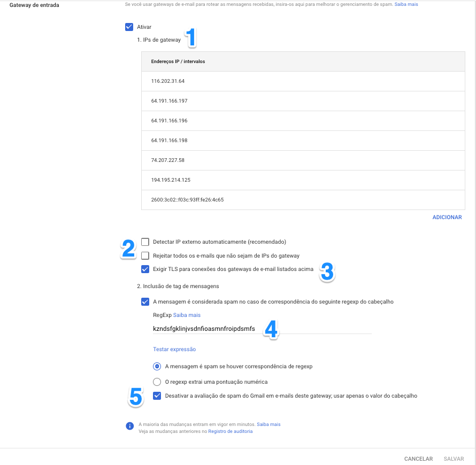Click the ADICIONAR button
The image size is (476, 465).
pyautogui.click(x=447, y=217)
